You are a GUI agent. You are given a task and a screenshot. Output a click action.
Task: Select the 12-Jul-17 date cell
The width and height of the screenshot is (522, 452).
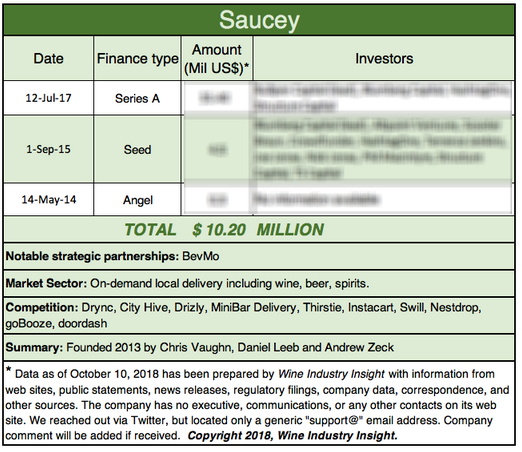tap(49, 98)
